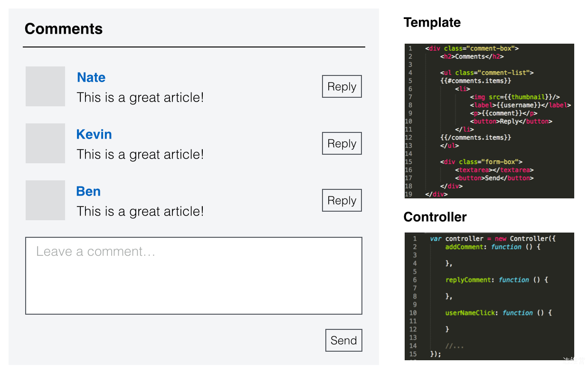The height and width of the screenshot is (374, 588).
Task: Click the {{#comments.items}} code line
Action: click(x=475, y=81)
